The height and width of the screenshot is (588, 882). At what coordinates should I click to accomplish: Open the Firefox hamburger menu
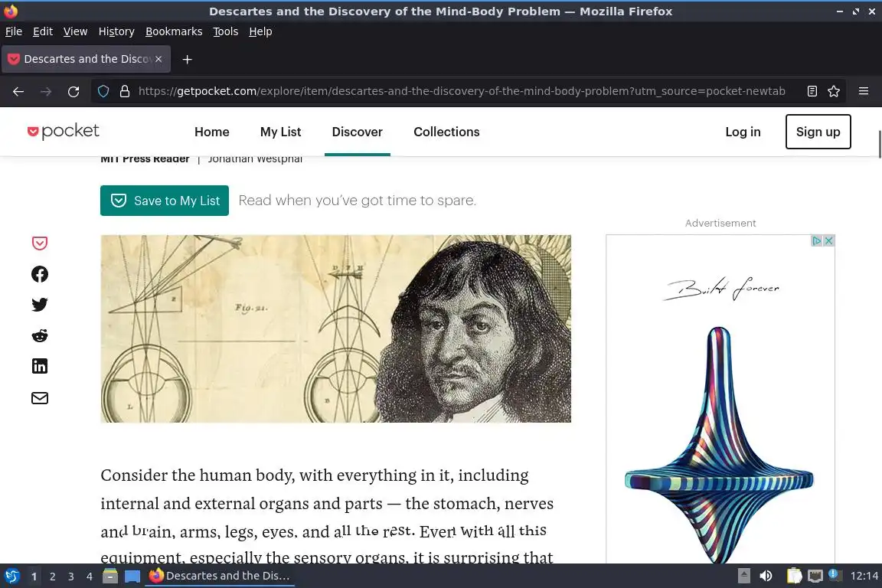(x=864, y=91)
